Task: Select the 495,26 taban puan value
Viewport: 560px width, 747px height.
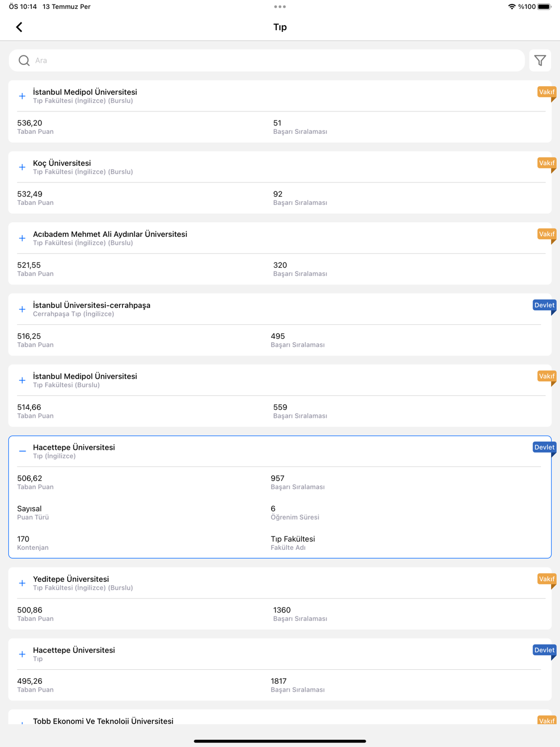Action: (x=30, y=681)
